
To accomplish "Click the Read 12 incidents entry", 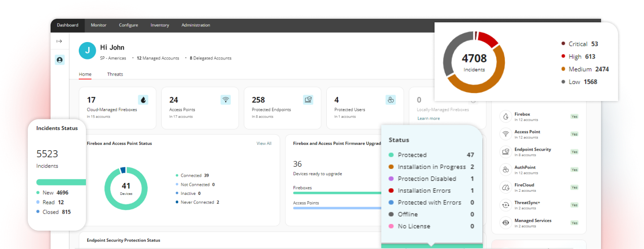I will (50, 203).
